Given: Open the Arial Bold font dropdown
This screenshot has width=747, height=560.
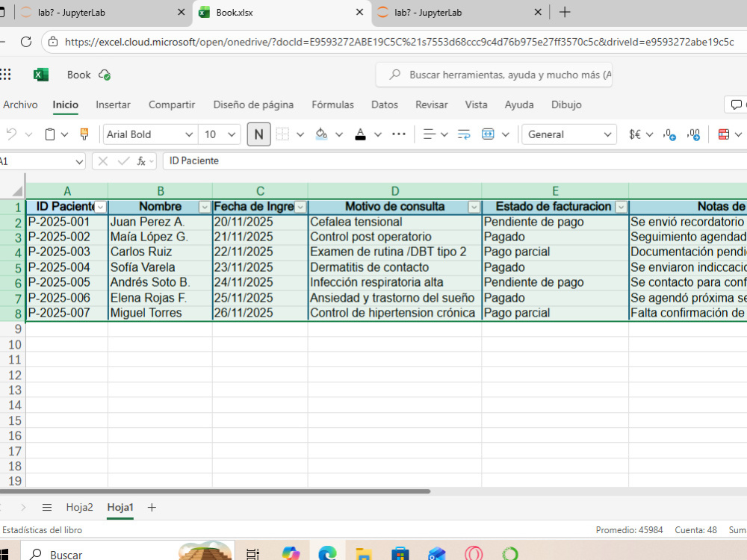Looking at the screenshot, I should click(189, 134).
